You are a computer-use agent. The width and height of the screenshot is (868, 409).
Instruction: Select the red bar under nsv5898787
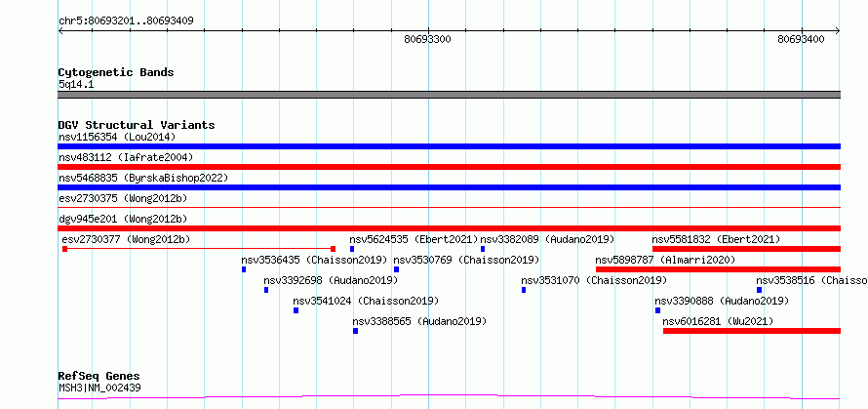point(718,269)
